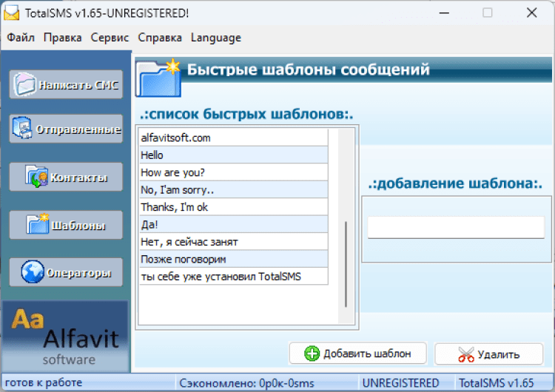Click the Alfavit software logo
This screenshot has height=392, width=555.
click(65, 337)
